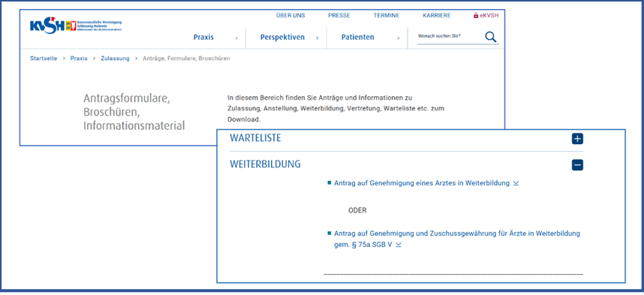The height and width of the screenshot is (295, 644).
Task: Click download arrow beside Arzt in Weiterbildung
Action: pyautogui.click(x=516, y=183)
